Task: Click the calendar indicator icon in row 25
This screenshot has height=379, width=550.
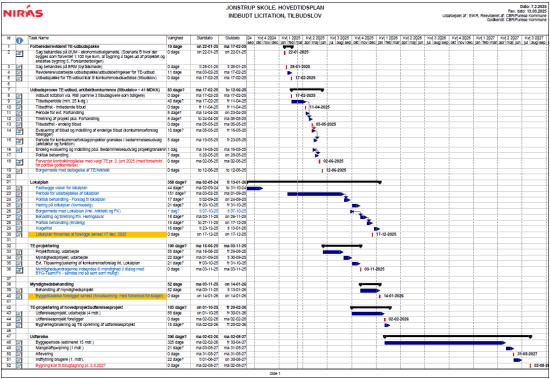Action: [19, 206]
